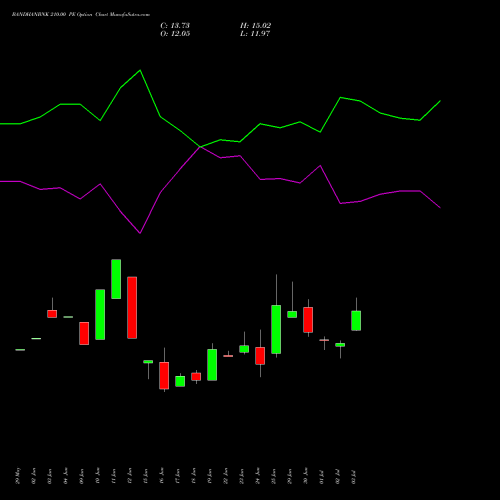Viewport: 500px width, 500px height.
Task: Click the green indicator line's highest peak
Action: (140, 70)
